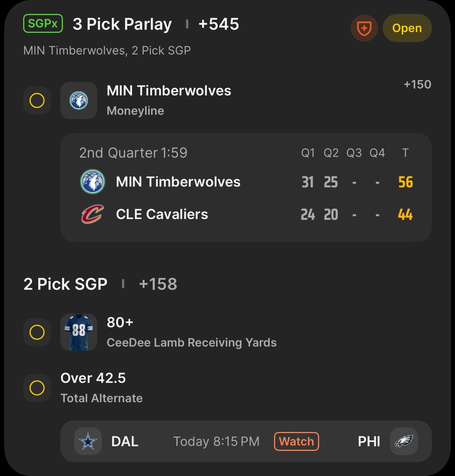Tap the orange shield plus icon
455x476 pixels.
(364, 28)
